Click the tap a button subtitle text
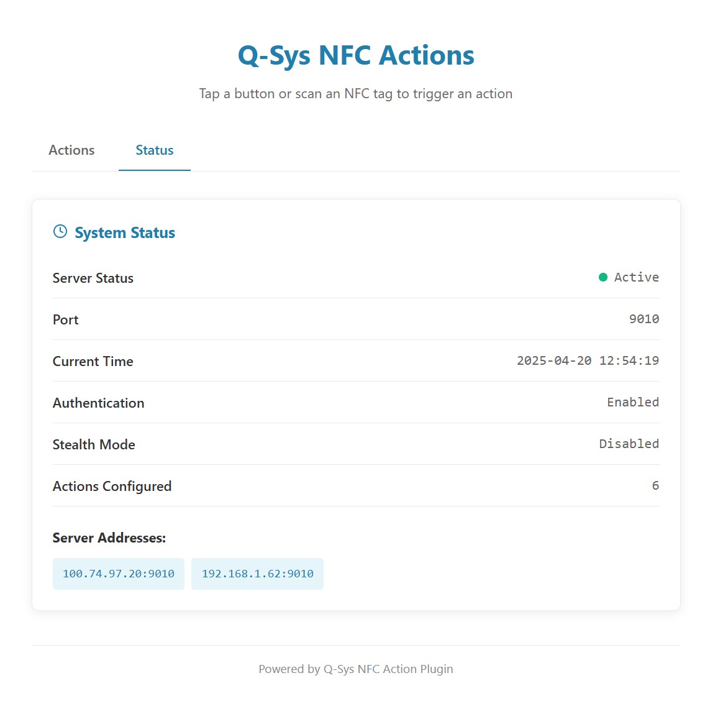The height and width of the screenshot is (701, 728). [356, 94]
